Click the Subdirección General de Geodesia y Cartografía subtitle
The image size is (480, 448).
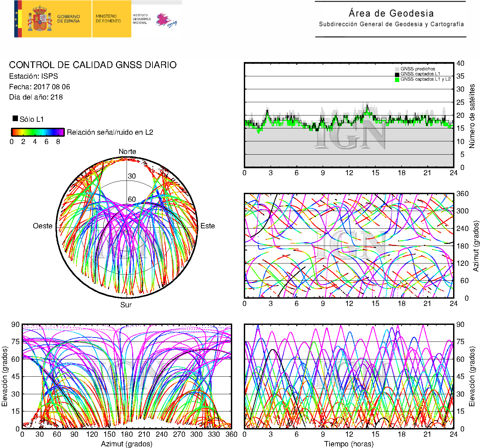pyautogui.click(x=391, y=24)
